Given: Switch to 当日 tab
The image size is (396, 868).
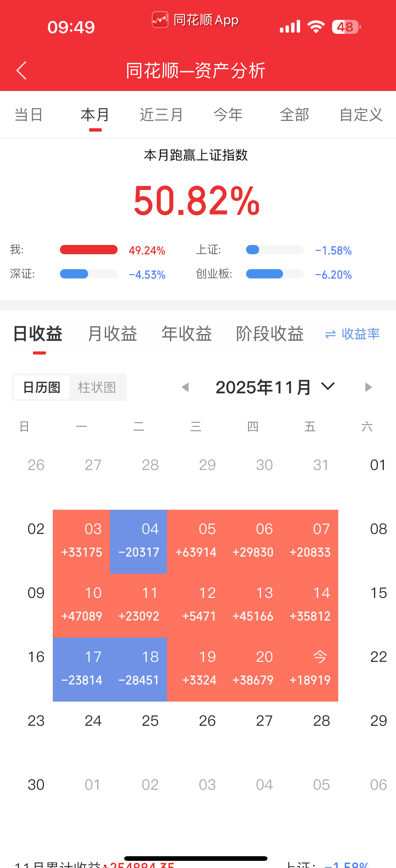Looking at the screenshot, I should 29,115.
